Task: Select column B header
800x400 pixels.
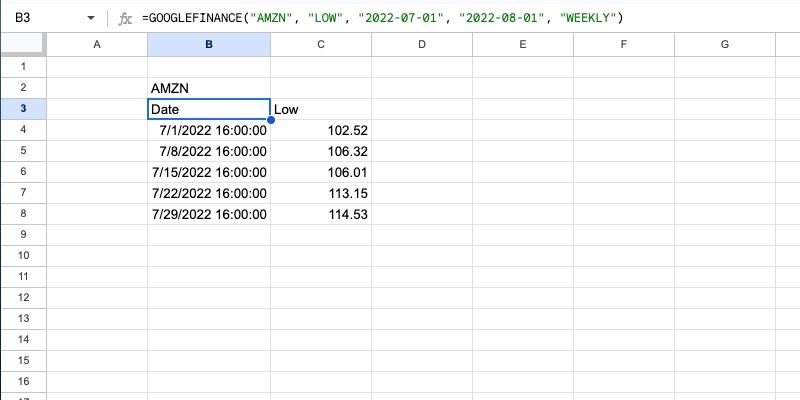Action: (x=208, y=44)
